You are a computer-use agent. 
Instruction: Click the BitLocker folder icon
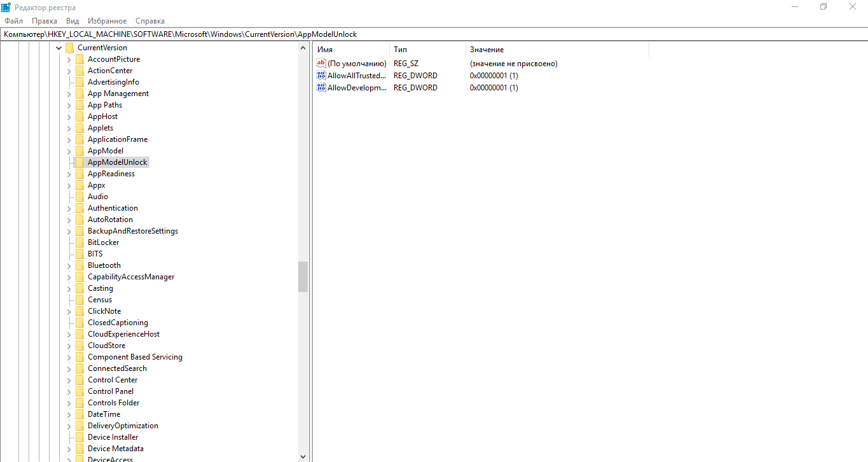(79, 242)
